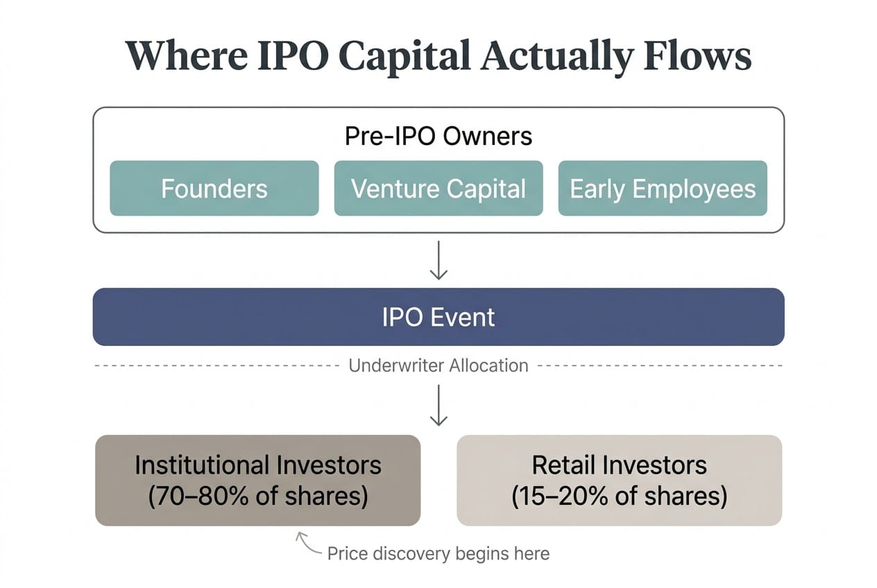
Task: Select the "(70–80% of shares)" text
Action: [258, 496]
